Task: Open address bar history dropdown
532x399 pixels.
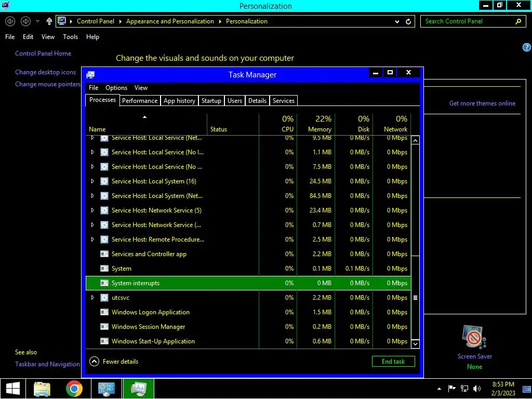Action: 397,22
